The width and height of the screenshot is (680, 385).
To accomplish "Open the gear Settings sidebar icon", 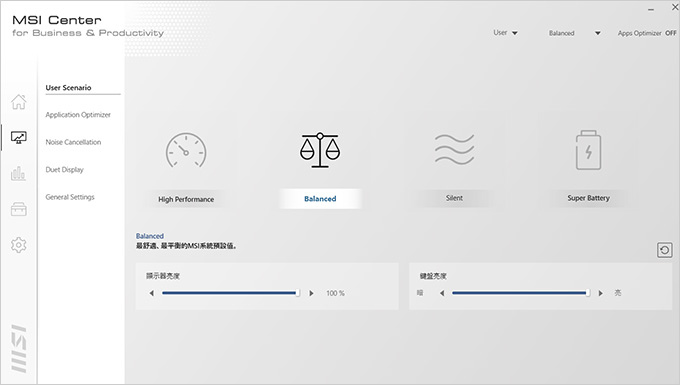I will point(19,245).
